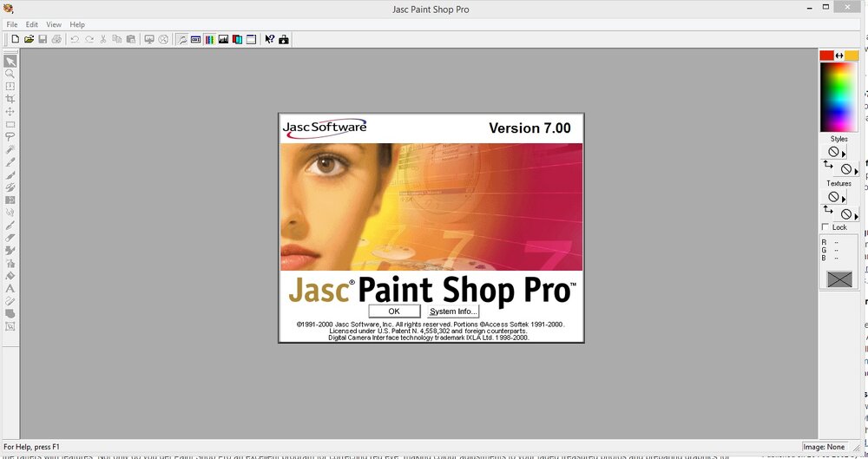The width and height of the screenshot is (868, 459).
Task: Click the crossed-out current color preview box
Action: (839, 279)
